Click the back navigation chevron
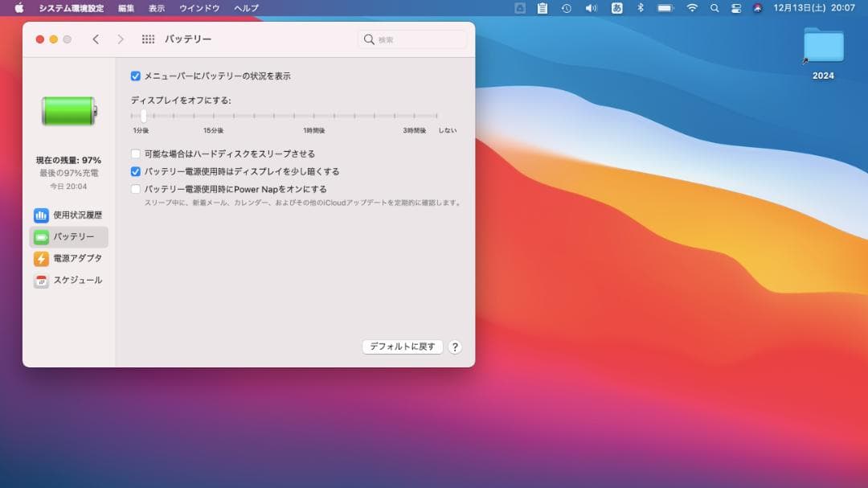This screenshot has width=868, height=488. point(96,38)
